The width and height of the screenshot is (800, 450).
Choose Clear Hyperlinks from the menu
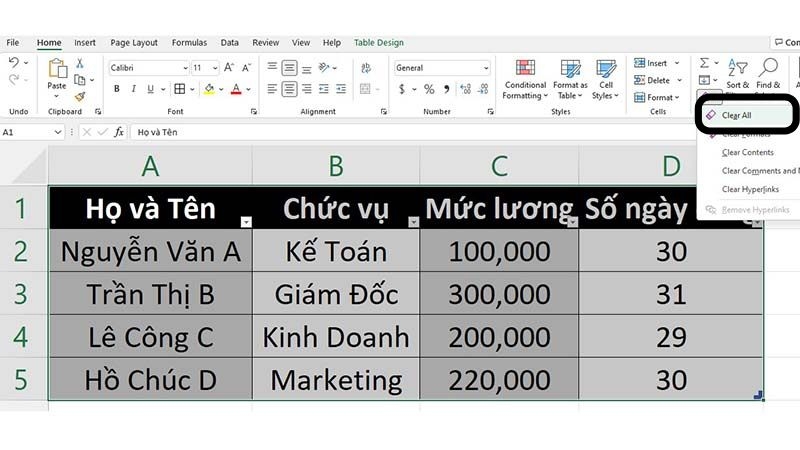tap(750, 189)
